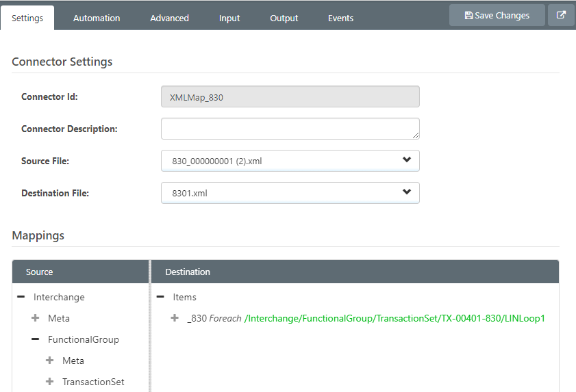
Task: Go to the Events tab
Action: 340,18
